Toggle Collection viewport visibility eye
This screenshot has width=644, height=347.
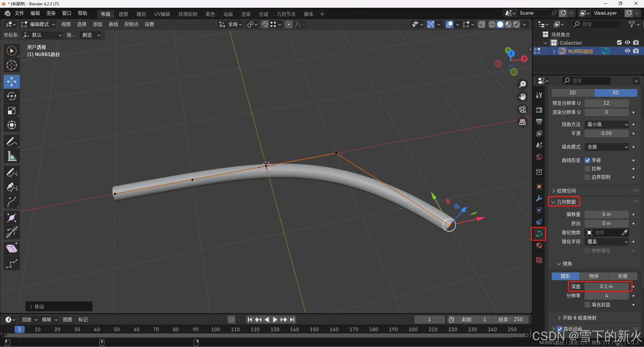point(627,43)
